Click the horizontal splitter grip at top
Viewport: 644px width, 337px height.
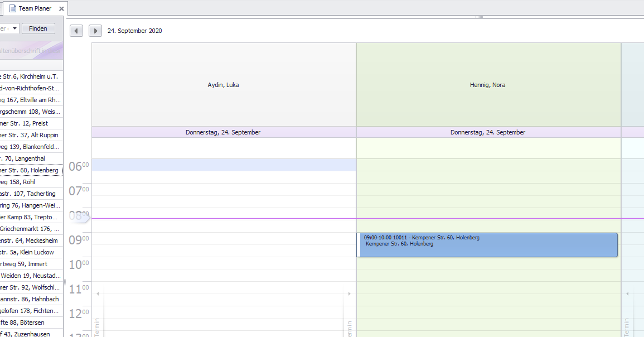click(479, 17)
